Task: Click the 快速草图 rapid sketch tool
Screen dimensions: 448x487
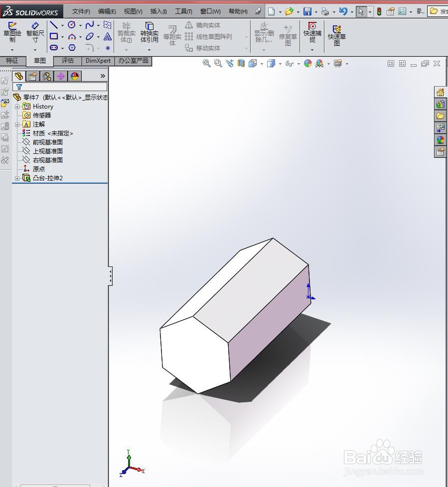Action: point(337,35)
